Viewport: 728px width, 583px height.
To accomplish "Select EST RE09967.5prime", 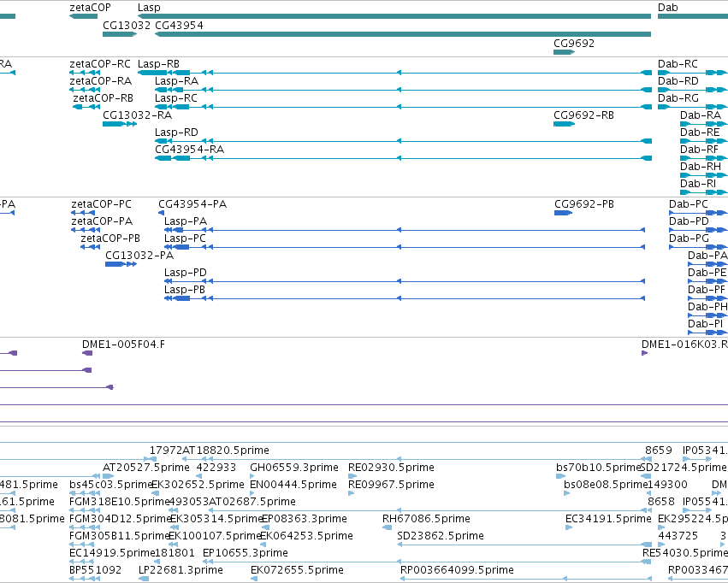I will (392, 485).
